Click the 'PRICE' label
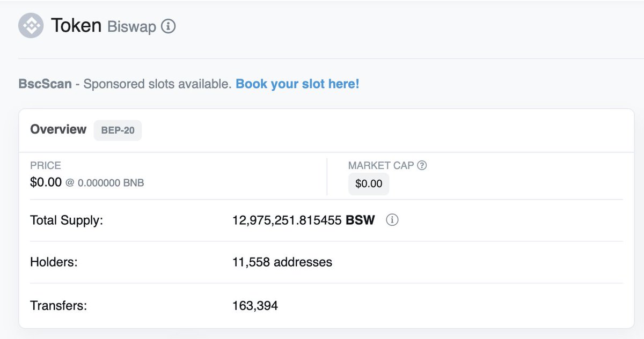644x339 pixels. click(46, 166)
